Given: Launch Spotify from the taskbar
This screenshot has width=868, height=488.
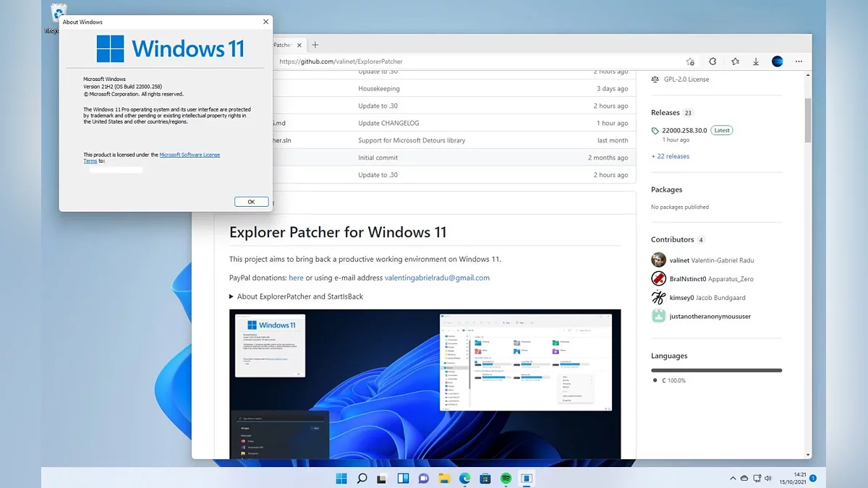Looking at the screenshot, I should point(506,478).
